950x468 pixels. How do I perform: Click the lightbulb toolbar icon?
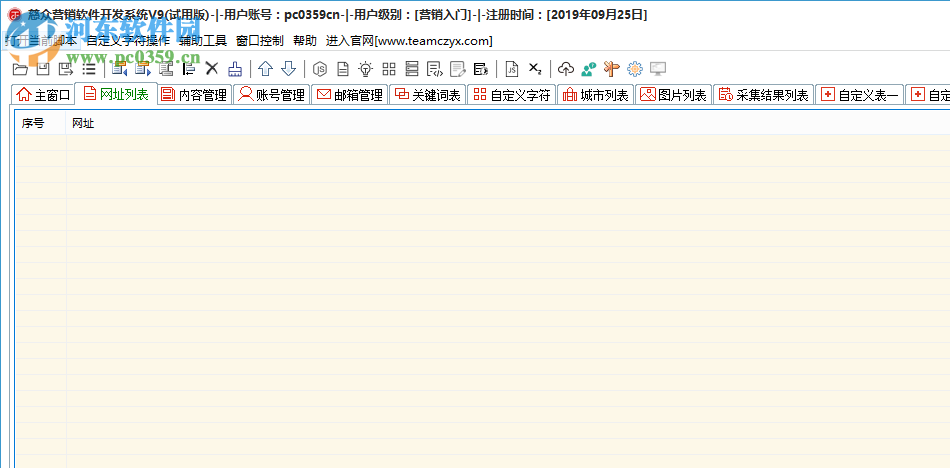tap(365, 69)
